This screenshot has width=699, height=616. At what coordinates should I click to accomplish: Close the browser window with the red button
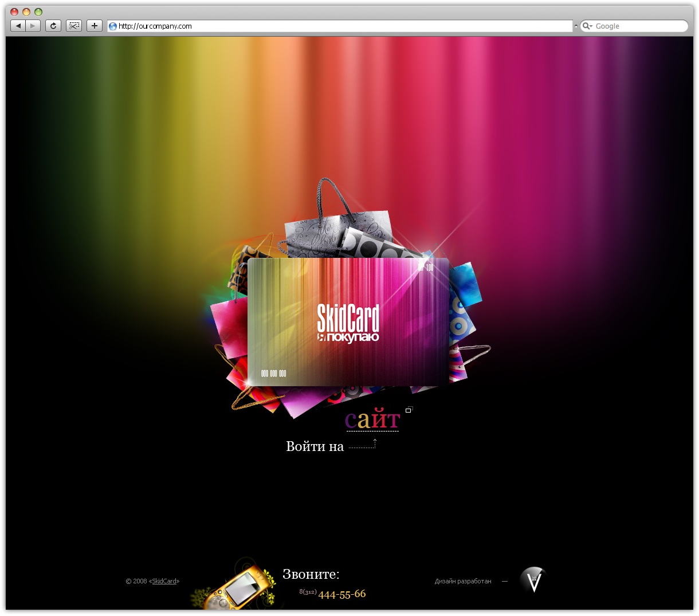[14, 11]
